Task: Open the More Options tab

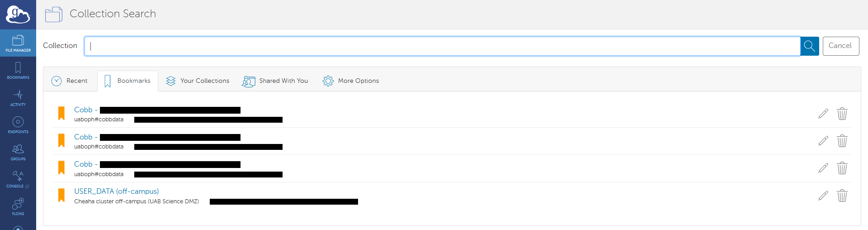Action: (351, 81)
